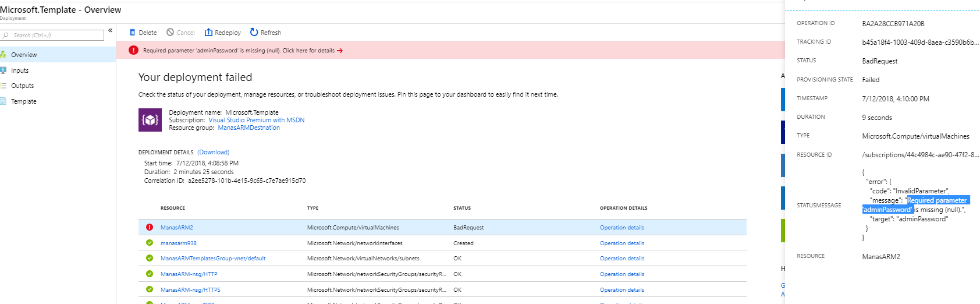
Task: Open the adminPassword missing error banner
Action: tap(450, 50)
